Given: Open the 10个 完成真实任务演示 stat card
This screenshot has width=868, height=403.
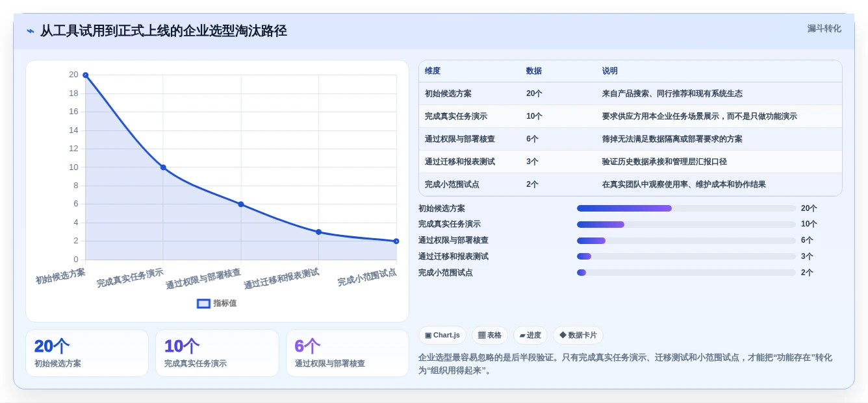Looking at the screenshot, I should [x=217, y=353].
